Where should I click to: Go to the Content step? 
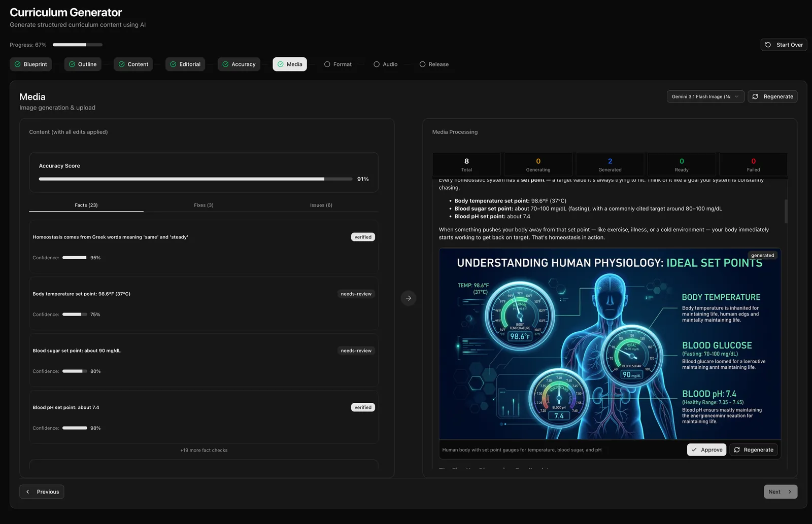click(x=133, y=64)
